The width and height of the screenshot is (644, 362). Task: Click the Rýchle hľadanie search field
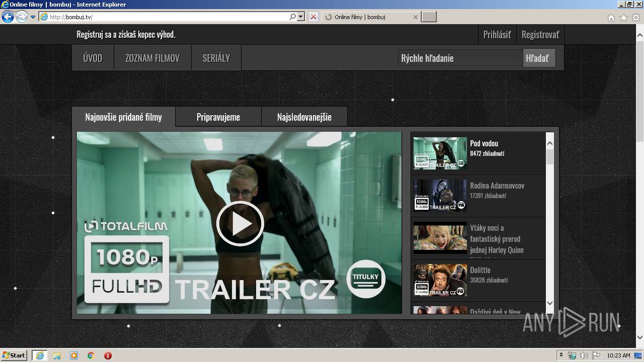[460, 58]
